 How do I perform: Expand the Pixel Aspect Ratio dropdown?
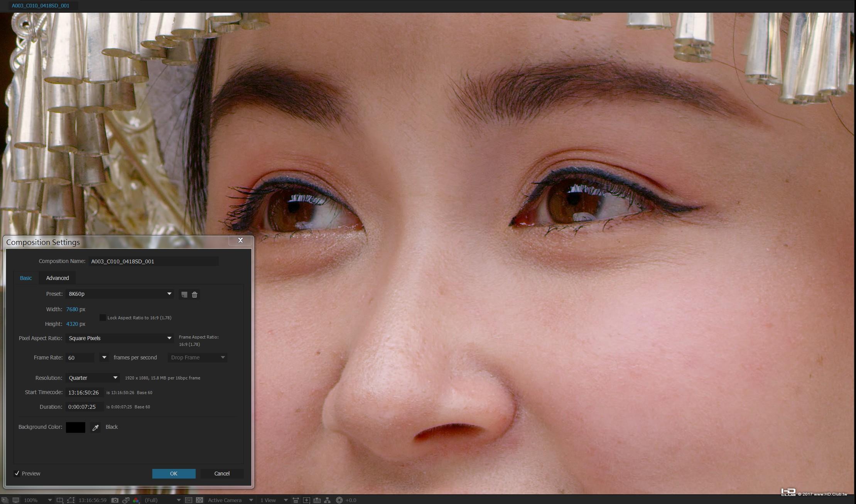[120, 338]
